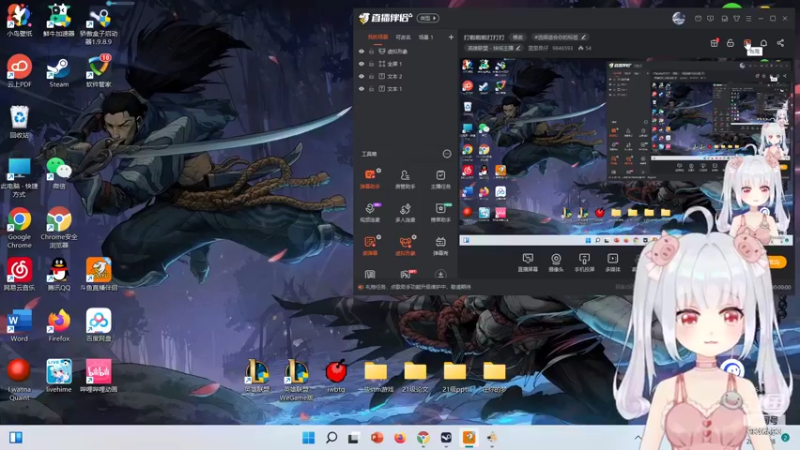Add a new scene with the plus button
Image resolution: width=800 pixels, height=450 pixels.
pos(451,37)
